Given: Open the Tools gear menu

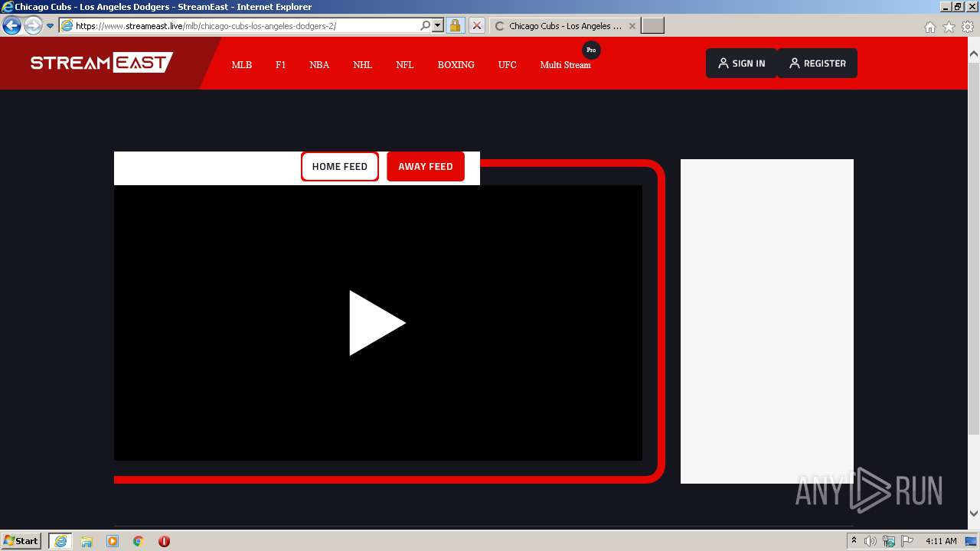Looking at the screenshot, I should coord(968,27).
